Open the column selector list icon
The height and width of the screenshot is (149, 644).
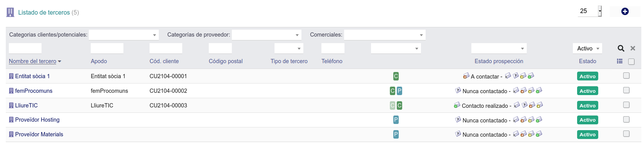point(620,61)
